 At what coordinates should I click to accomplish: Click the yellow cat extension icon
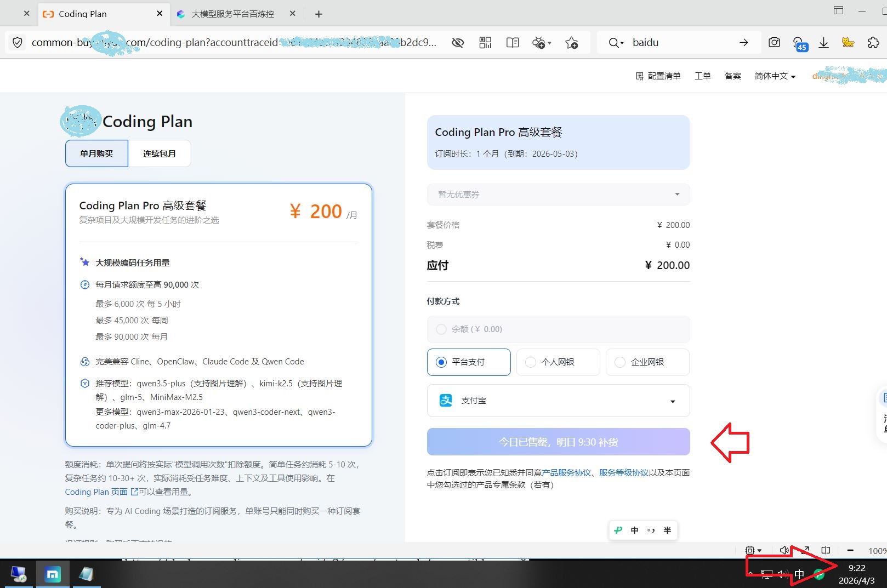tap(848, 42)
